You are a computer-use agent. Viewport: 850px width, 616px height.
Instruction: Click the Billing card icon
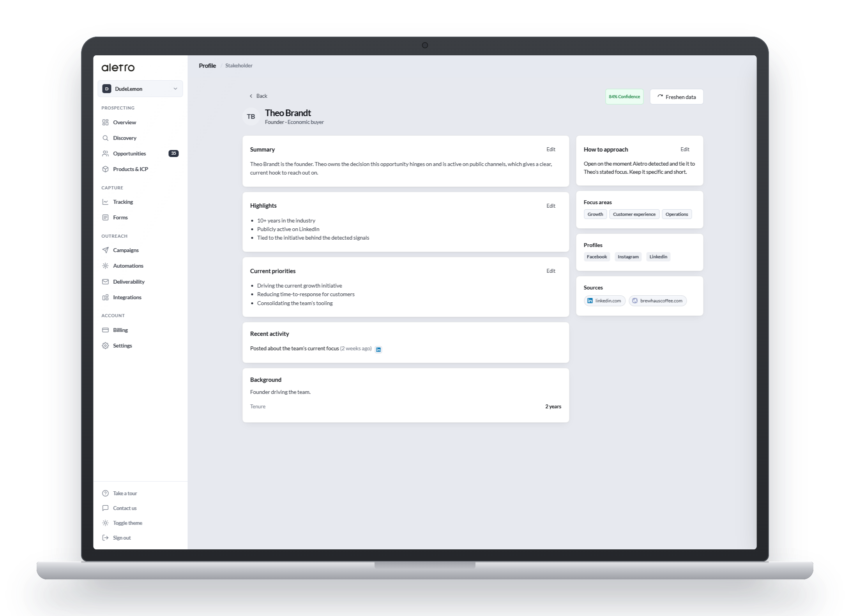point(105,330)
